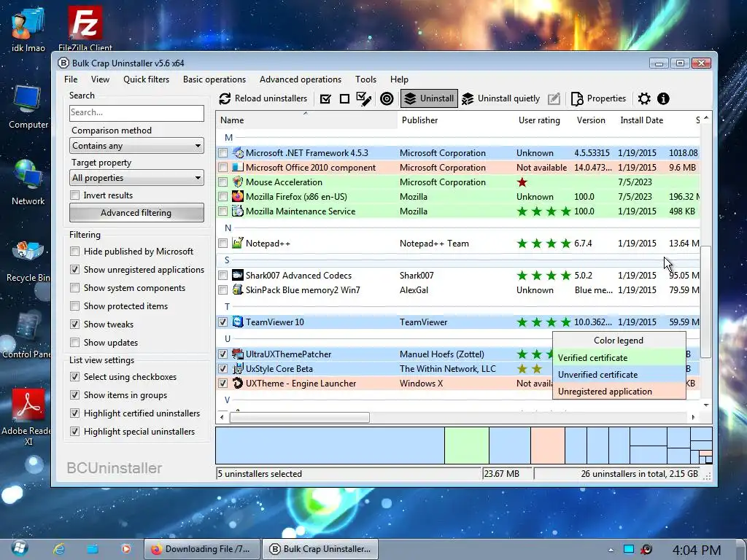Click the Uninstall toolbar button
747x560 pixels.
429,98
